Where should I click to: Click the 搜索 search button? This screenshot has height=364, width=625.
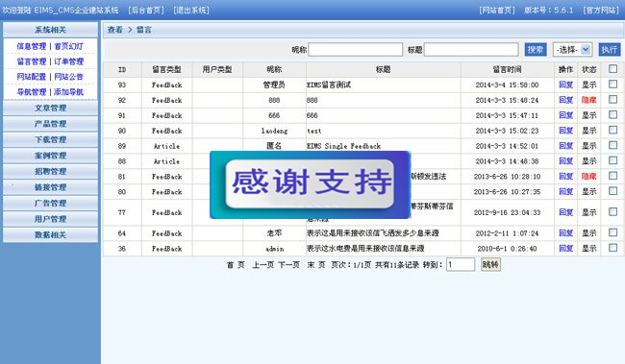click(x=536, y=49)
